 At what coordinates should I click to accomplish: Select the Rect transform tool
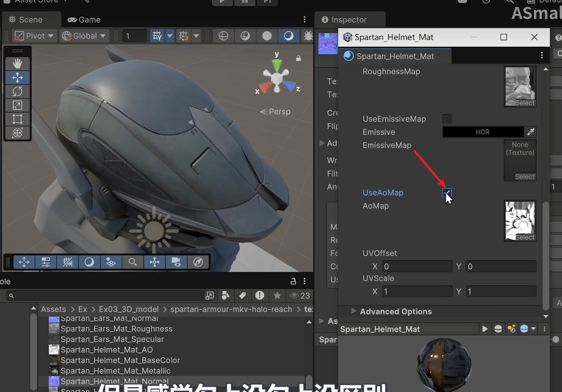tap(17, 119)
